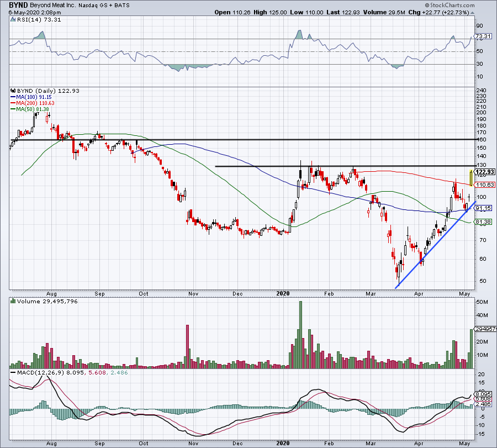
Task: Click the Nov label under the price panel
Action: coord(193,293)
